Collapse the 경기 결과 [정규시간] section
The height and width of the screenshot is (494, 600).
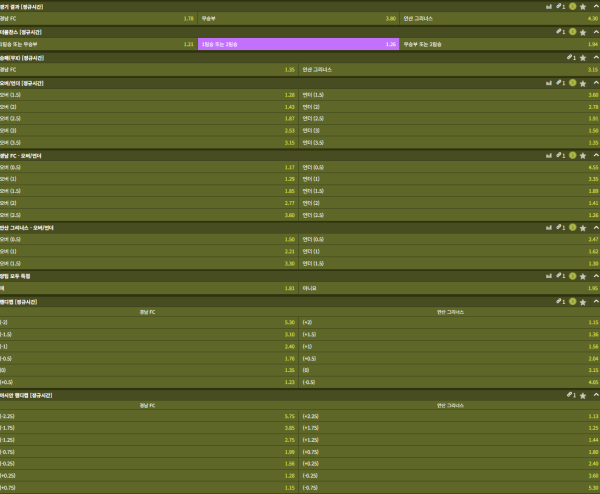594,6
